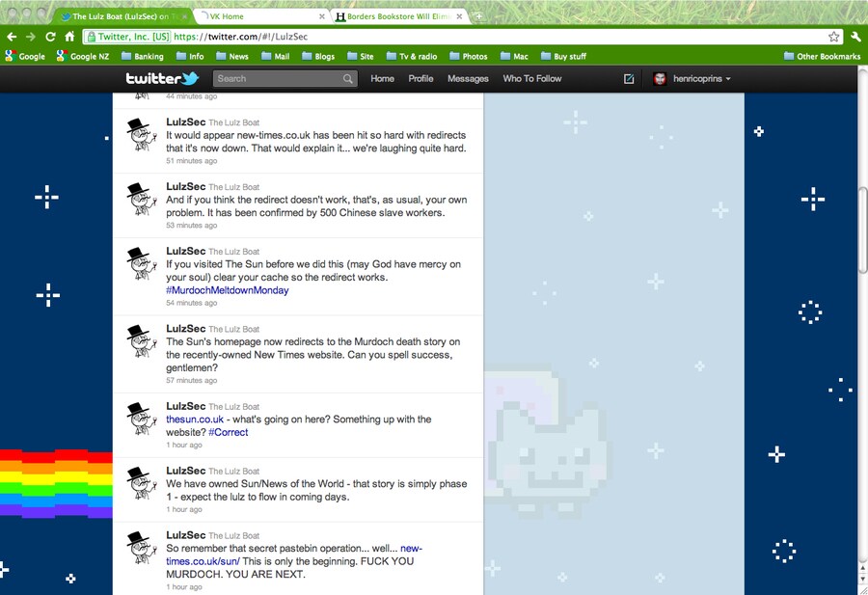The width and height of the screenshot is (868, 595).
Task: Open the Other Bookmarks folder
Action: (822, 56)
